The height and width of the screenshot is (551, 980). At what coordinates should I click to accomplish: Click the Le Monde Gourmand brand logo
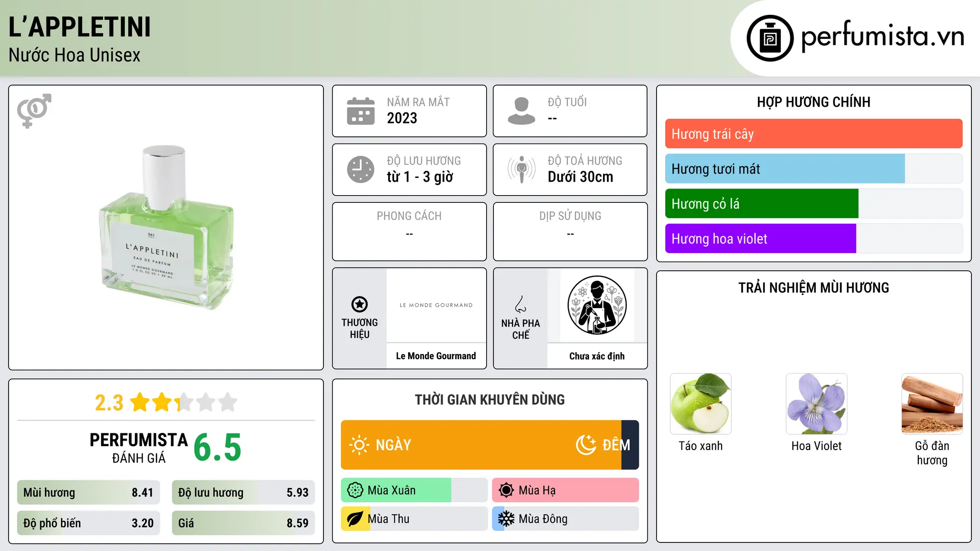click(436, 305)
